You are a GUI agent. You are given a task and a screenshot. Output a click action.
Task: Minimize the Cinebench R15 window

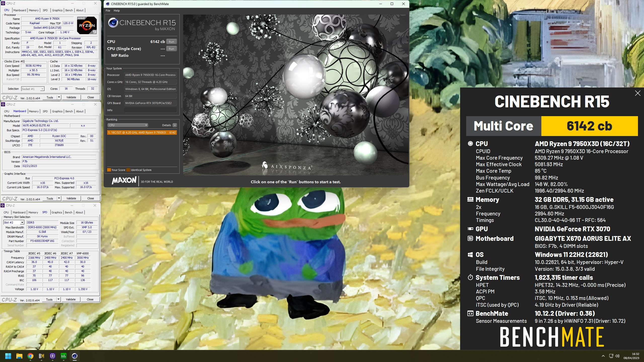click(380, 4)
